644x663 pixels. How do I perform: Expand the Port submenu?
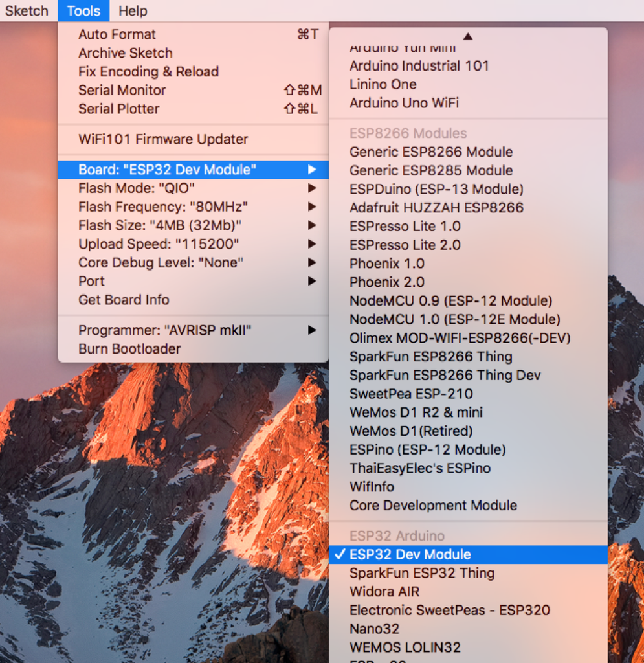193,281
